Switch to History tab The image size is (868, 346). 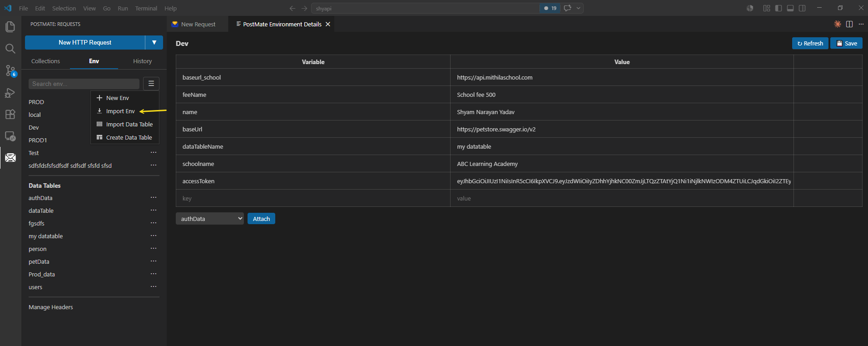142,61
